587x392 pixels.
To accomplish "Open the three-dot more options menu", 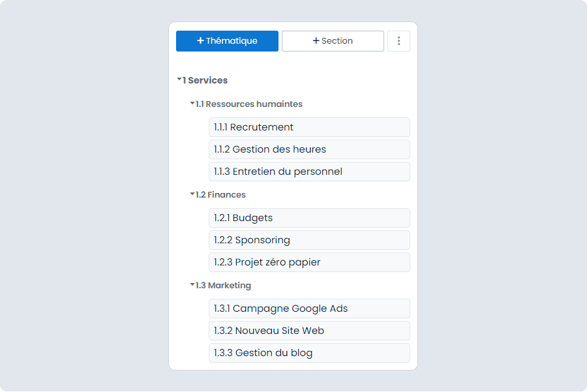I will point(399,41).
